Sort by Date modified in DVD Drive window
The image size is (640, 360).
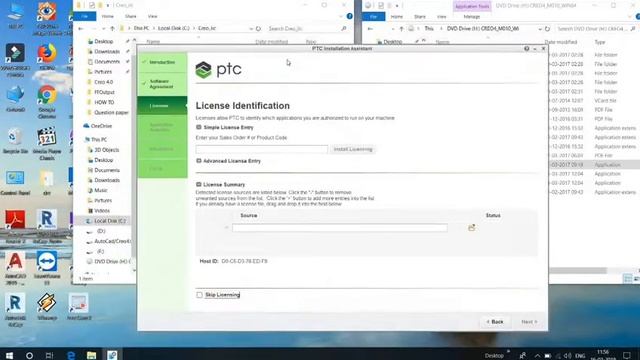[x=560, y=42]
